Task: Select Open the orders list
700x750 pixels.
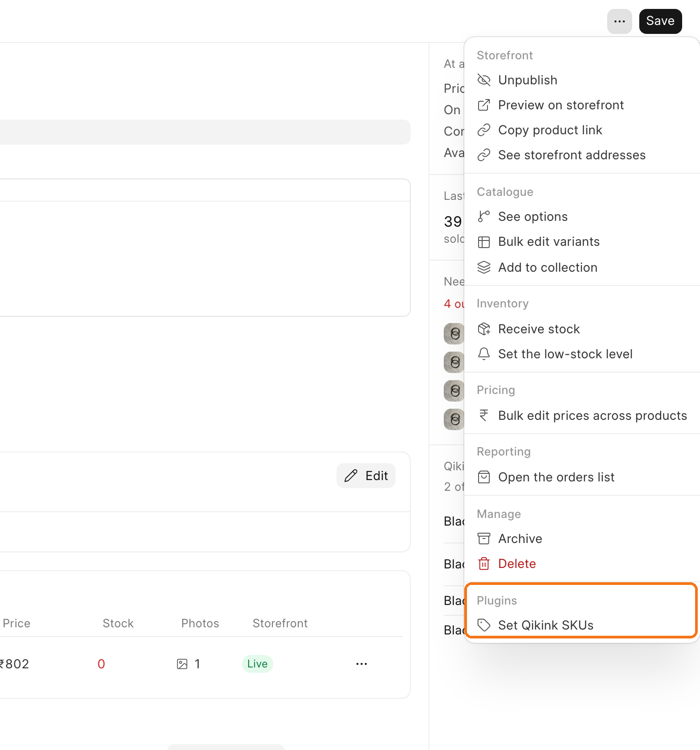Action: tap(582, 477)
